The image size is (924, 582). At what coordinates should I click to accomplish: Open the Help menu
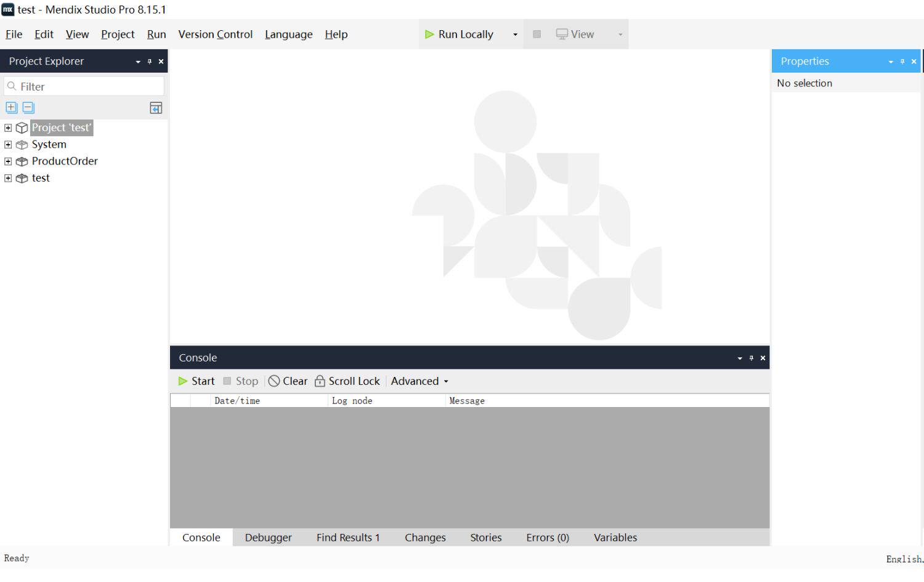(x=336, y=34)
